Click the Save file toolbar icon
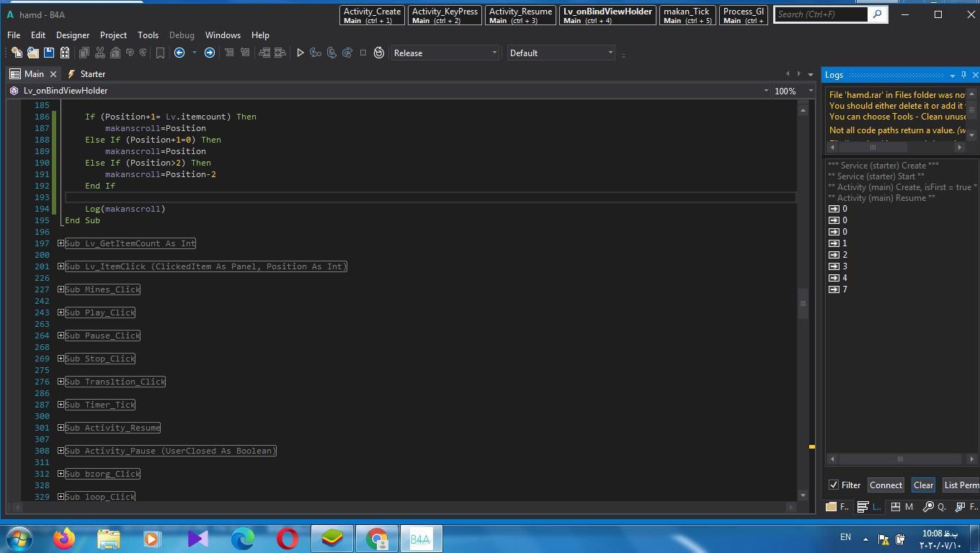The height and width of the screenshot is (553, 980). pos(49,53)
